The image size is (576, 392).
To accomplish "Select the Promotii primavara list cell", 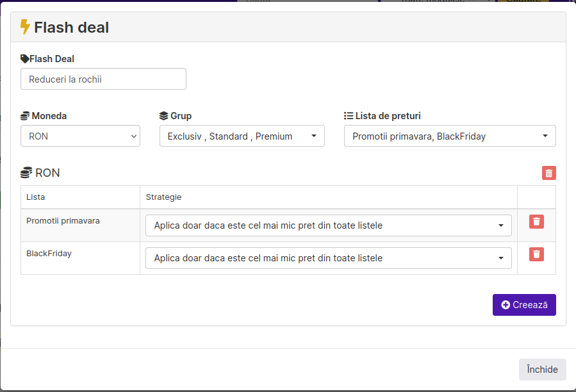I will point(63,221).
